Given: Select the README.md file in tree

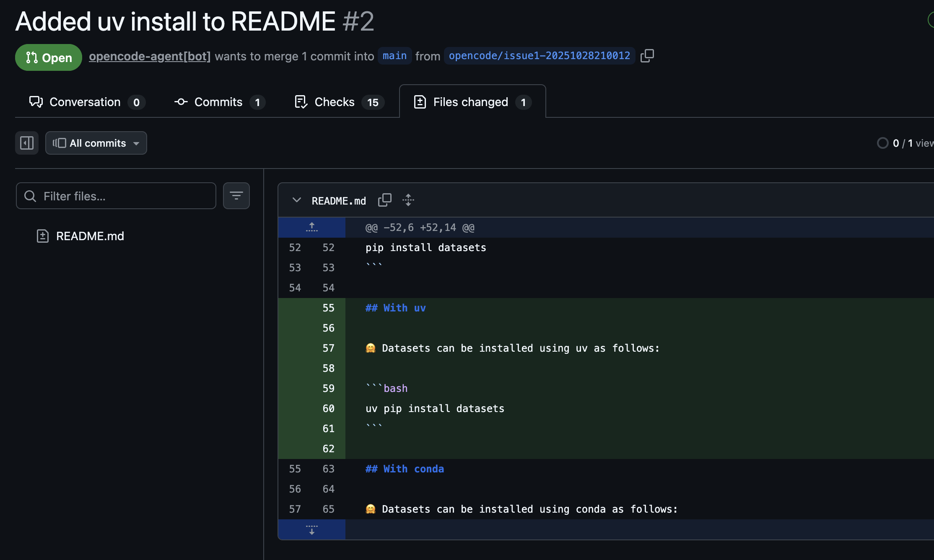Looking at the screenshot, I should pos(90,236).
